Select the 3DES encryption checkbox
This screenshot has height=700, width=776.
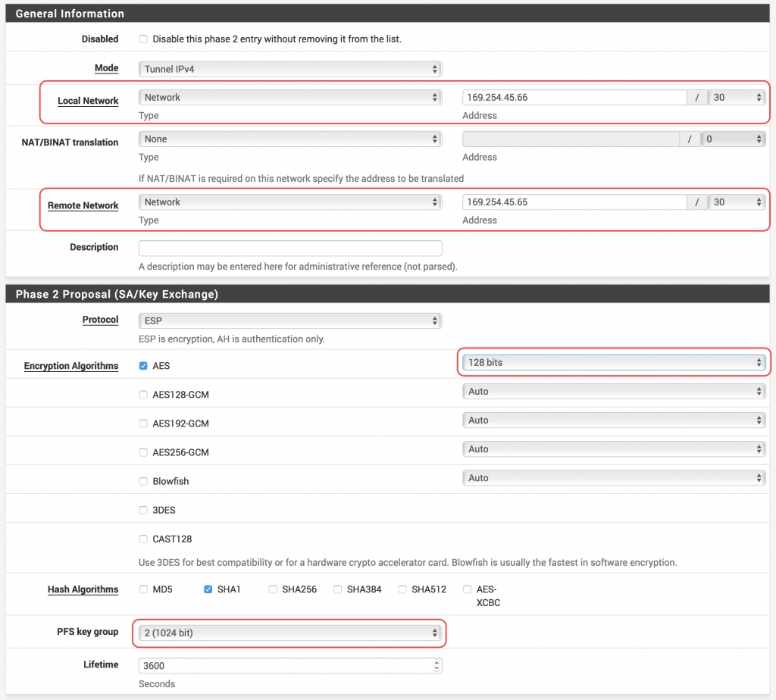tap(143, 510)
